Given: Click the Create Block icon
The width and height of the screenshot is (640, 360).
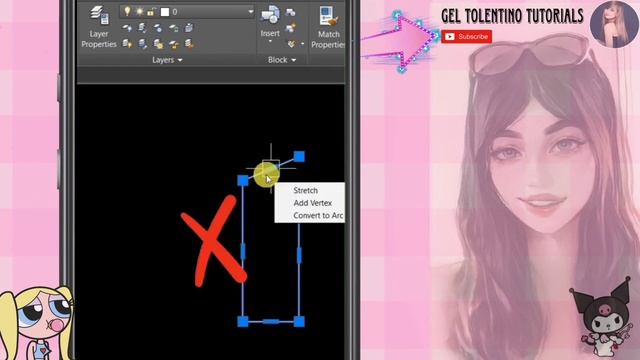Looking at the screenshot, I should coord(291,12).
